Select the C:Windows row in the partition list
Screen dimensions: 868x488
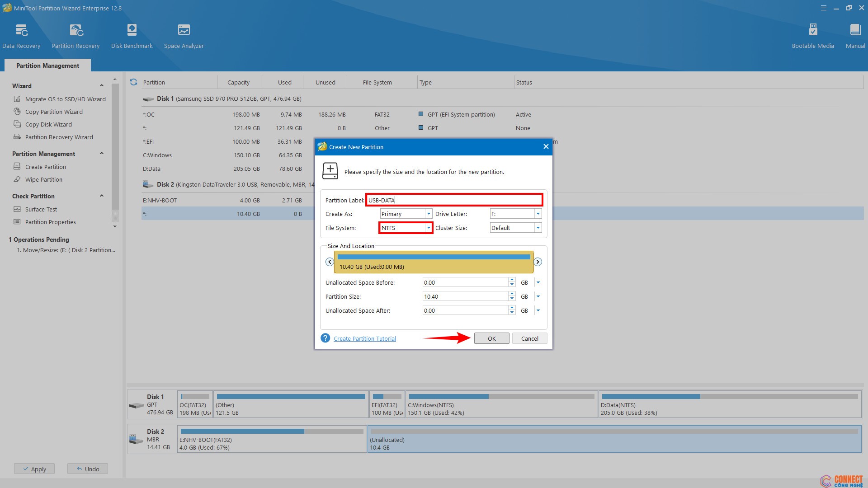(x=227, y=155)
